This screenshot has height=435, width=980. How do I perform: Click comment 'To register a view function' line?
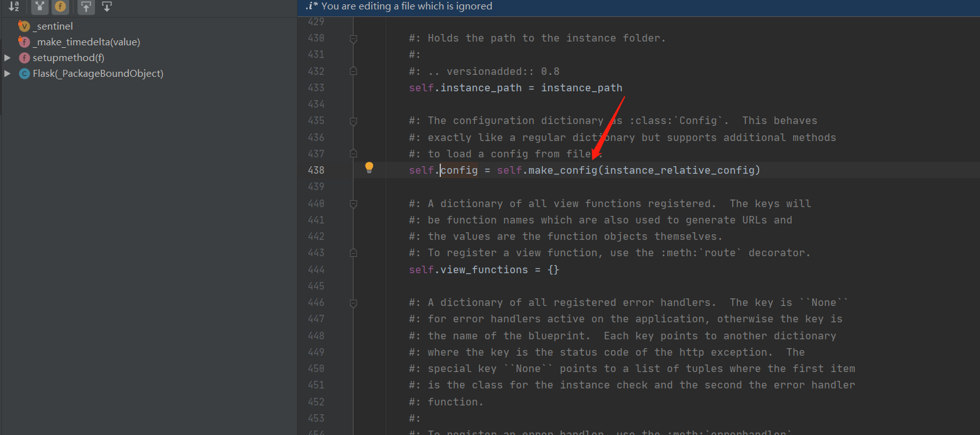pos(610,252)
